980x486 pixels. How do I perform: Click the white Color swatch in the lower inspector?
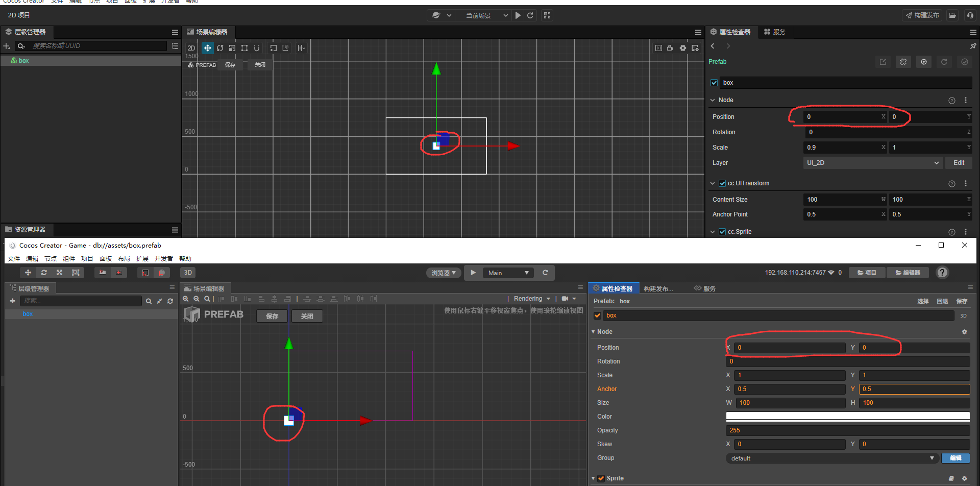coord(847,417)
